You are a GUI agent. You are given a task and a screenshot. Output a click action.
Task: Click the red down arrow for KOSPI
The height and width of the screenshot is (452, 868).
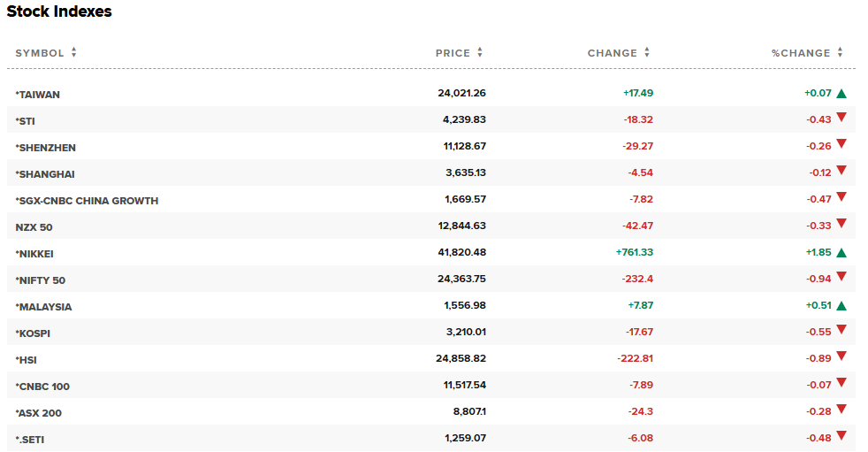(841, 330)
